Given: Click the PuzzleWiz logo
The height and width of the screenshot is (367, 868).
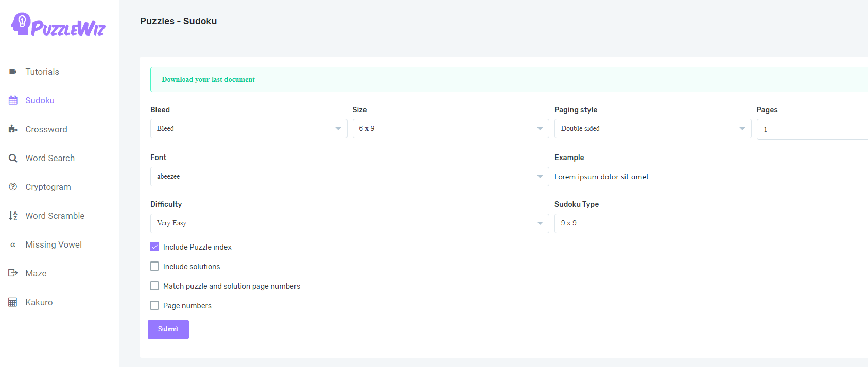Looking at the screenshot, I should 58,25.
